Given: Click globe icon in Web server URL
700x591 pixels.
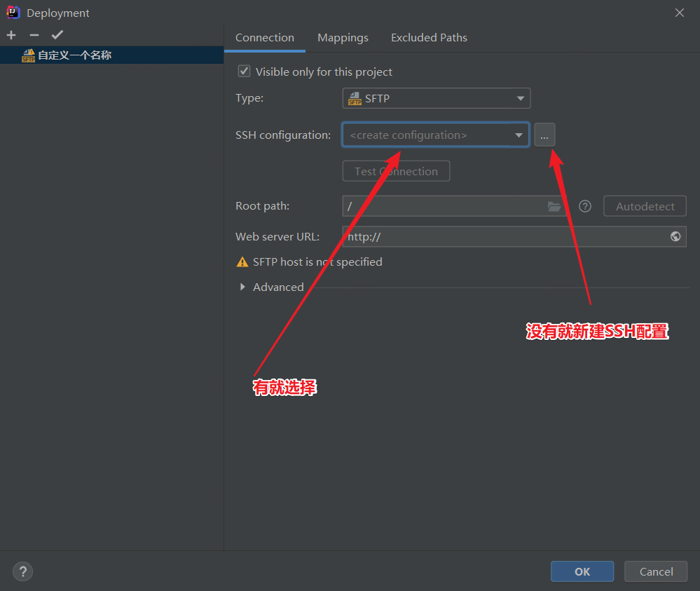Looking at the screenshot, I should (675, 237).
